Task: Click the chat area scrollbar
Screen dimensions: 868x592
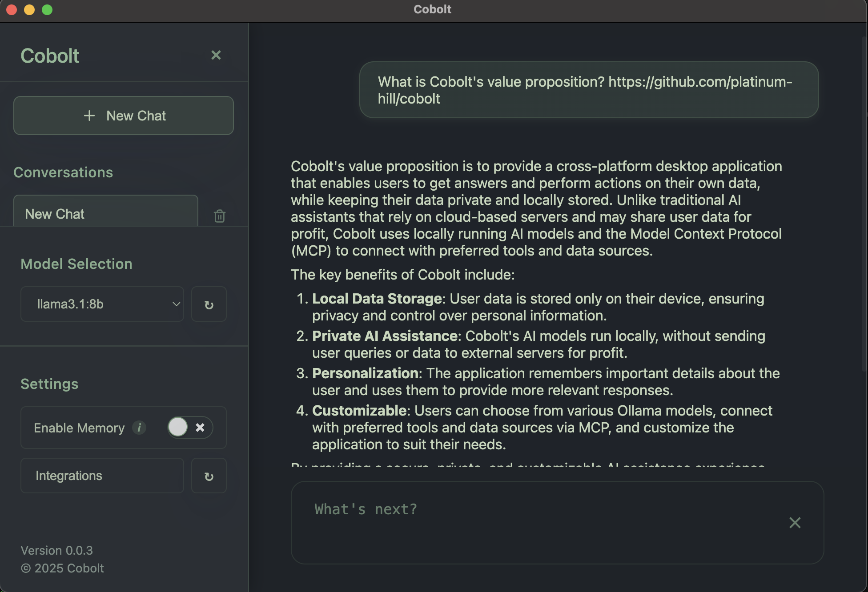Action: coord(864,204)
